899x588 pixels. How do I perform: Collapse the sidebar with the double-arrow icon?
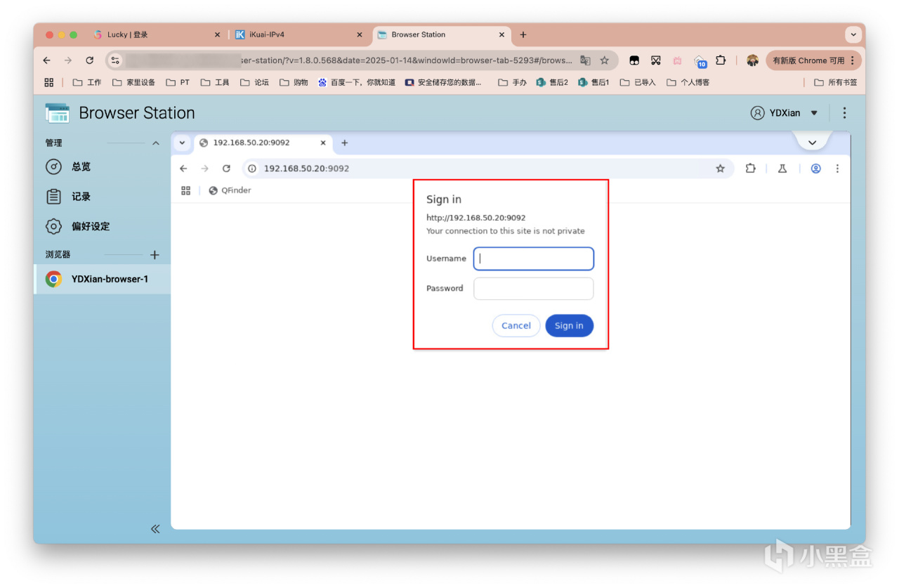pos(155,529)
